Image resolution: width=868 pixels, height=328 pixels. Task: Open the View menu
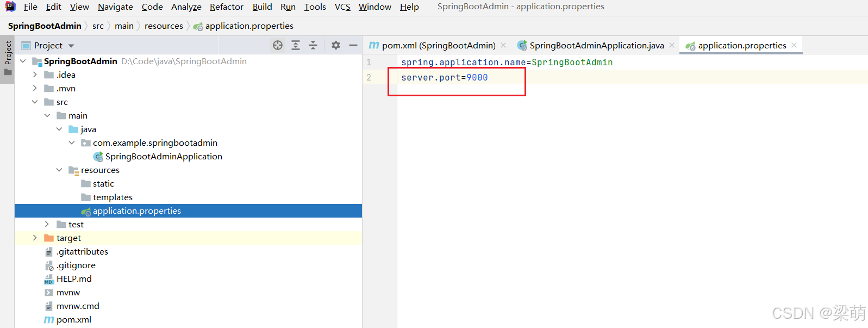pos(79,7)
